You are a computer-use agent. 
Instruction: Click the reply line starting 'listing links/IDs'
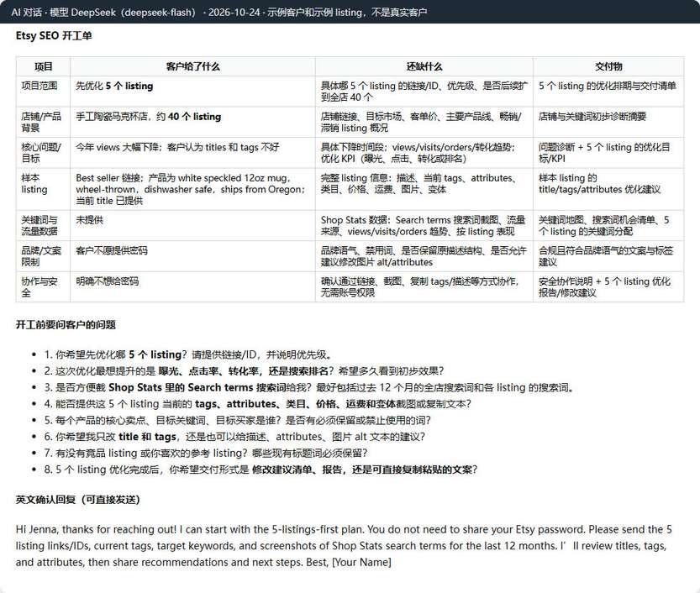click(x=341, y=546)
